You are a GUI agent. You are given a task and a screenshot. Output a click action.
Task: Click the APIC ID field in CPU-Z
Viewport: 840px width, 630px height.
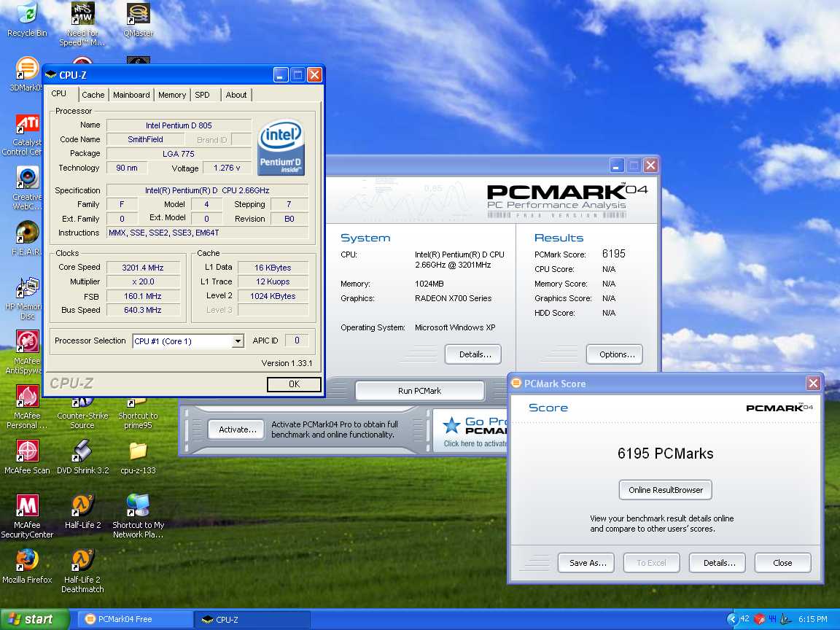click(297, 341)
